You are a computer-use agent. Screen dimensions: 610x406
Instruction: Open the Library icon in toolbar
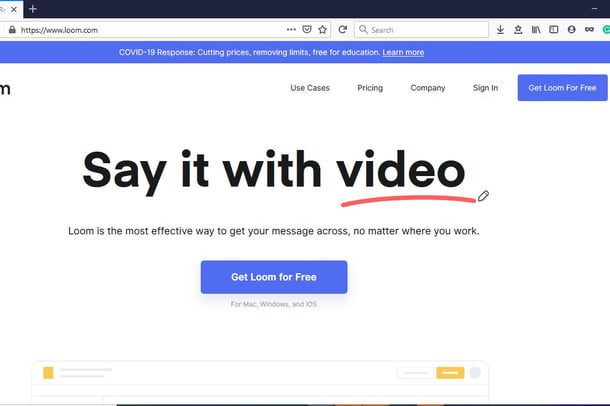(x=536, y=30)
